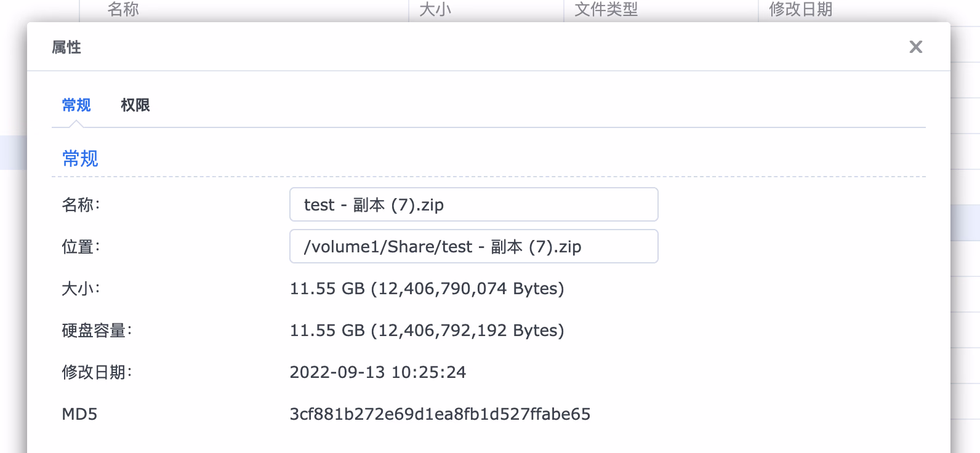This screenshot has height=453, width=980.
Task: Sort by the 大小 column header in the file list
Action: pos(435,9)
